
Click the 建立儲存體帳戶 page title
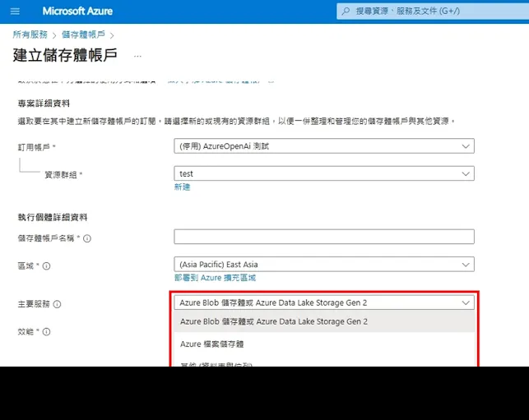[65, 55]
